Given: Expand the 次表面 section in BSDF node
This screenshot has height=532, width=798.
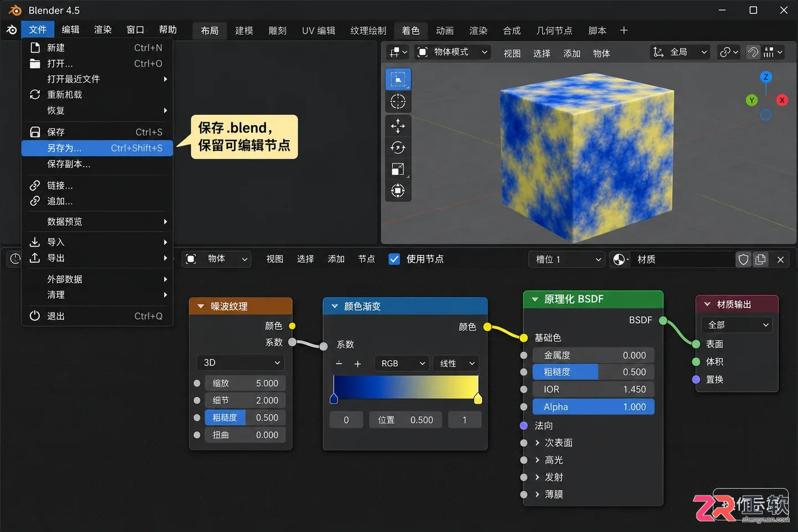Looking at the screenshot, I should [x=537, y=443].
